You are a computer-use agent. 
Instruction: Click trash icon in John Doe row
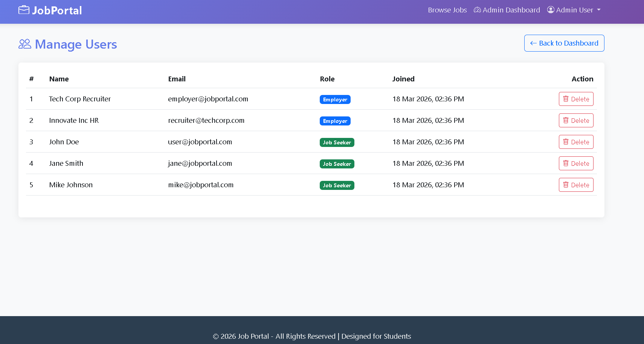click(566, 142)
